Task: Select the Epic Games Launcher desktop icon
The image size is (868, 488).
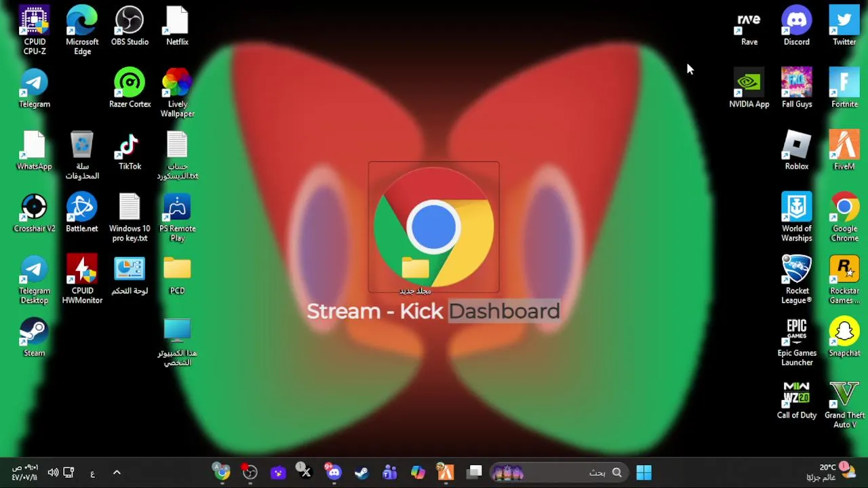Action: coord(797,342)
